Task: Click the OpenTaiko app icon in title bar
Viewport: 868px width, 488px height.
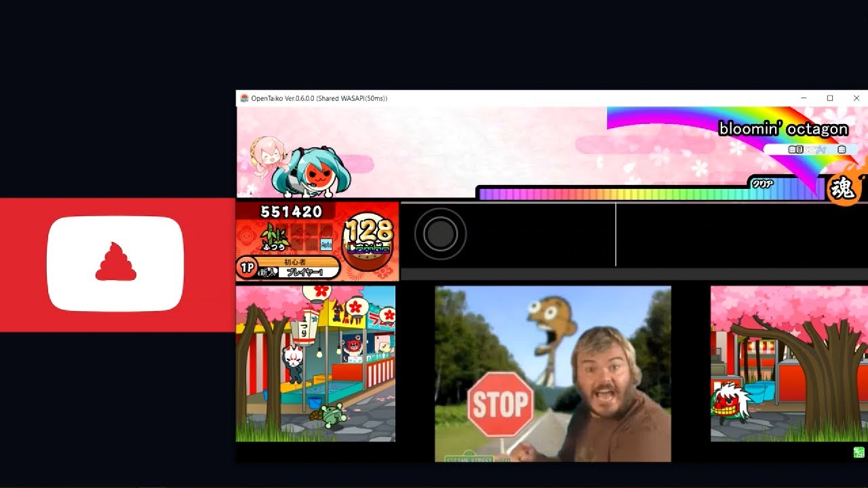Action: (x=244, y=98)
